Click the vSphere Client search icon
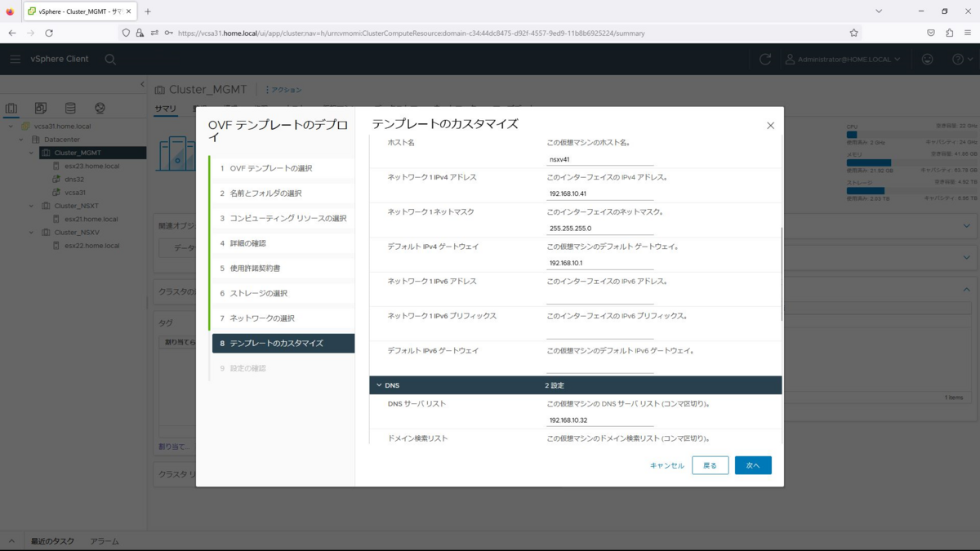Image resolution: width=980 pixels, height=551 pixels. point(110,59)
